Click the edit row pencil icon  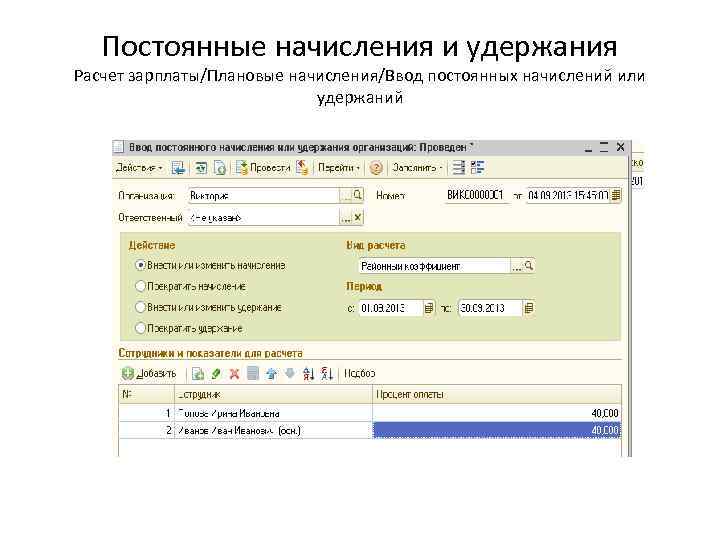click(216, 374)
